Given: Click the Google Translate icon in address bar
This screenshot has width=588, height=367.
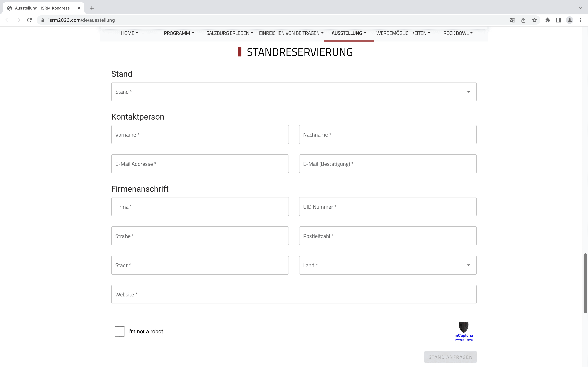Looking at the screenshot, I should [x=512, y=20].
